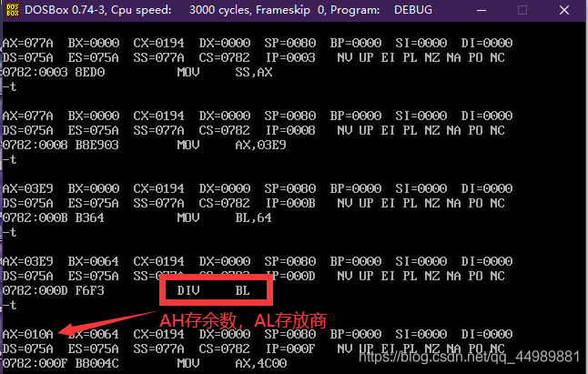Click the 'DOSBox 0.74-3' title text

click(x=65, y=10)
